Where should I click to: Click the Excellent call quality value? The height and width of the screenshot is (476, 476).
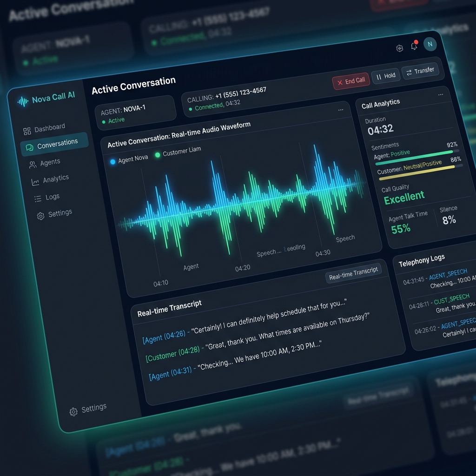404,198
